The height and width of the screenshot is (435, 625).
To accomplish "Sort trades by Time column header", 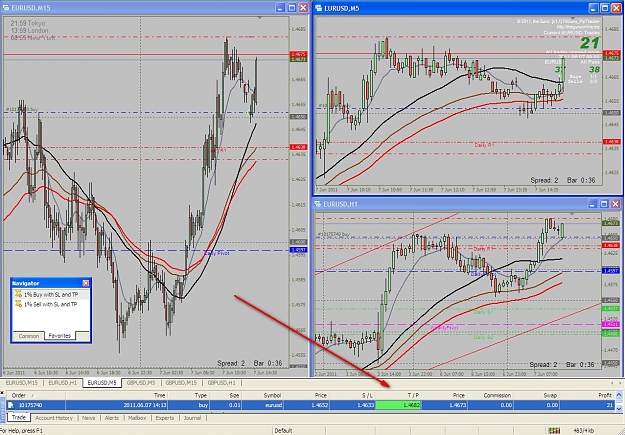I will coord(117,395).
